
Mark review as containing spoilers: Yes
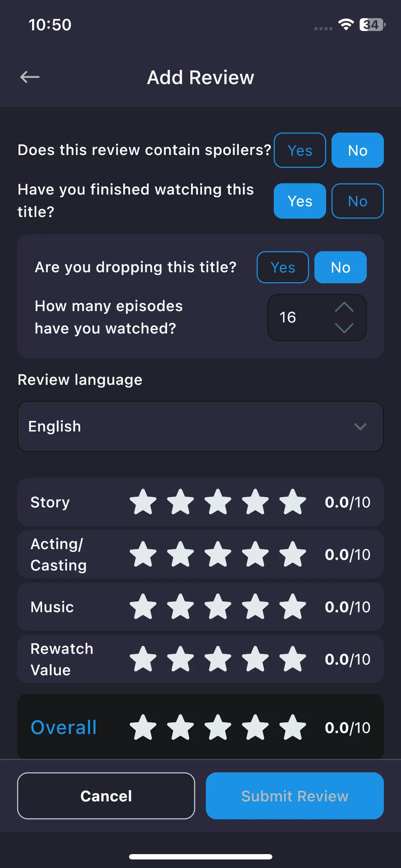click(x=300, y=150)
